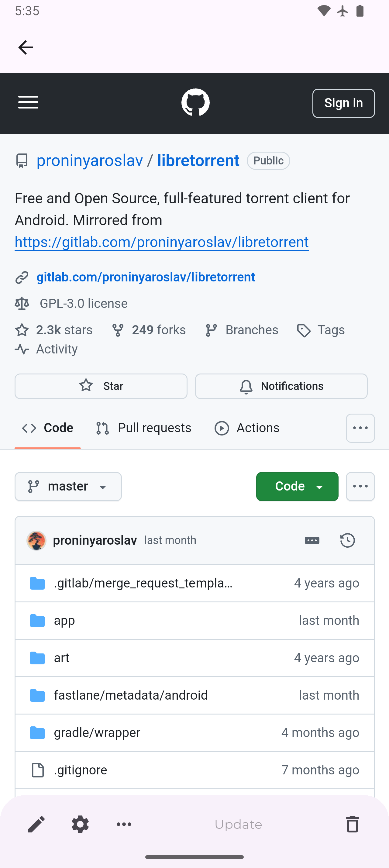389x868 pixels.
Task: Open the fastlane/metadata/android folder
Action: 131,695
